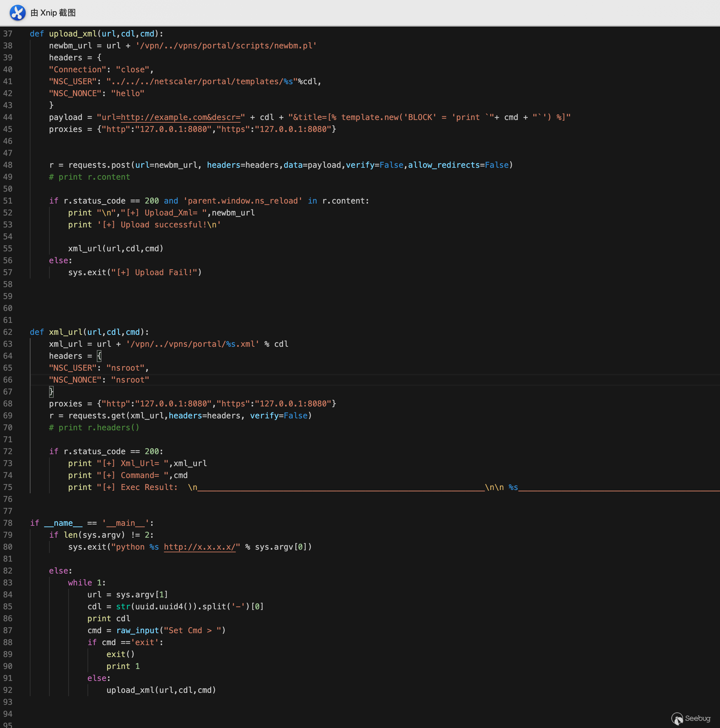Click the 'while 1:' statement

[x=87, y=582]
